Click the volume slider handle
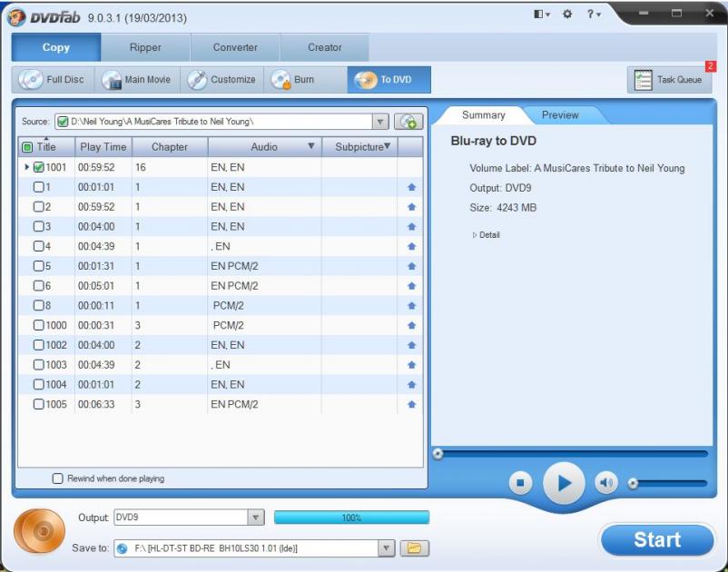The width and height of the screenshot is (728, 572). (633, 483)
